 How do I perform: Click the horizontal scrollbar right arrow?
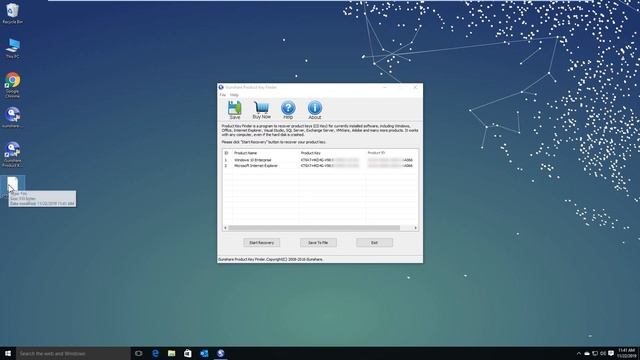416,228
